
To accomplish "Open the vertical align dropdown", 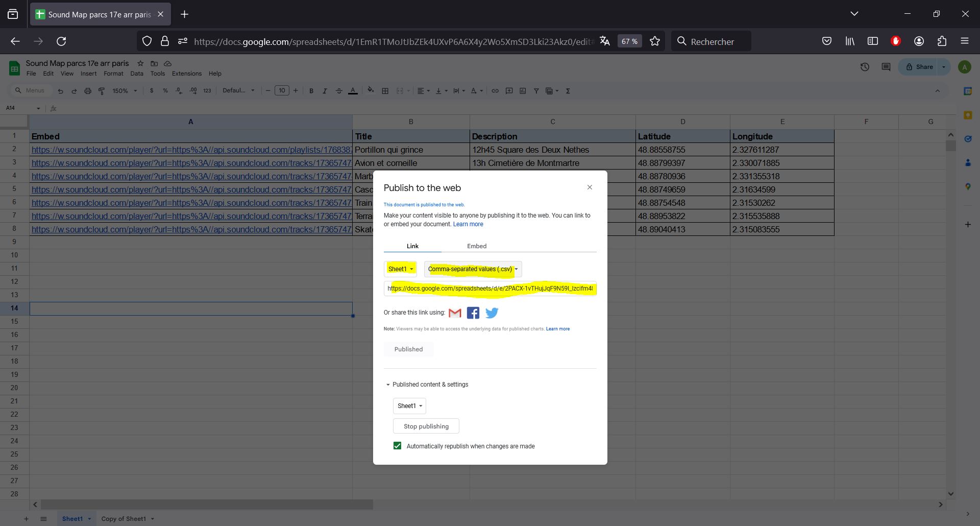I will pos(442,91).
